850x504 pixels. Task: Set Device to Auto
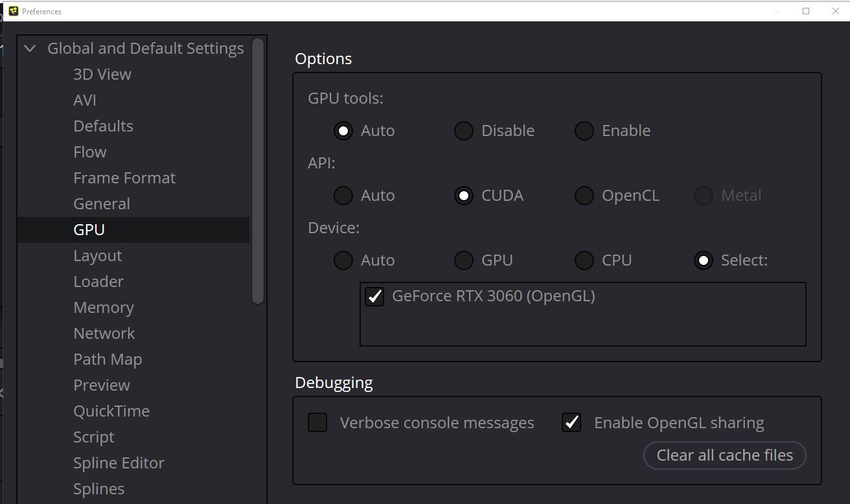[343, 260]
